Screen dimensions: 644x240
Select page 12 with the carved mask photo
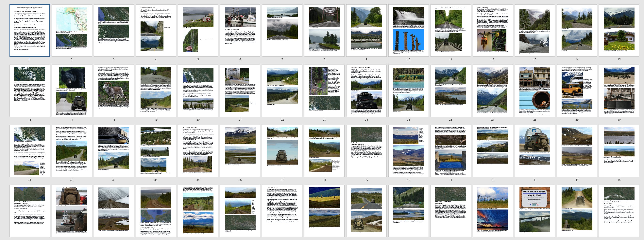tap(493, 30)
